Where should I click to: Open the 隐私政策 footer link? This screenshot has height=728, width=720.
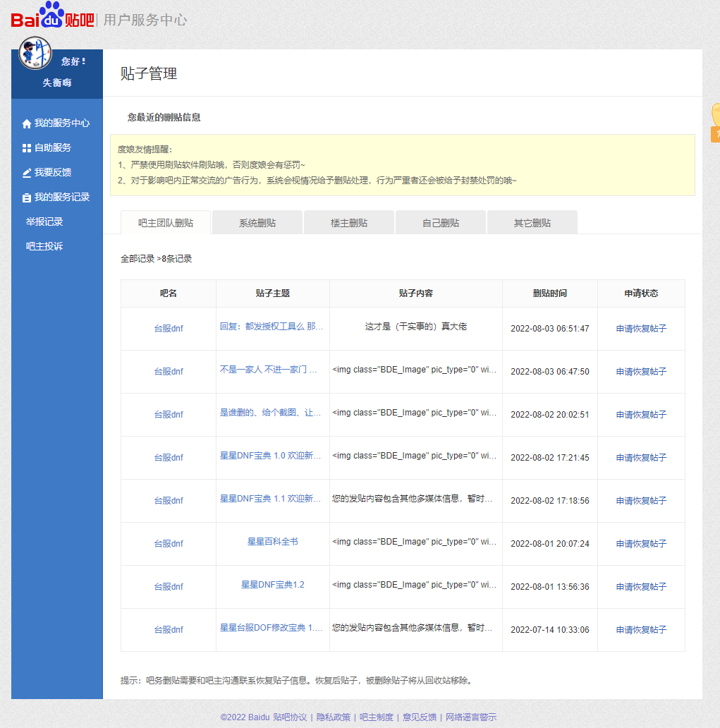point(333,717)
